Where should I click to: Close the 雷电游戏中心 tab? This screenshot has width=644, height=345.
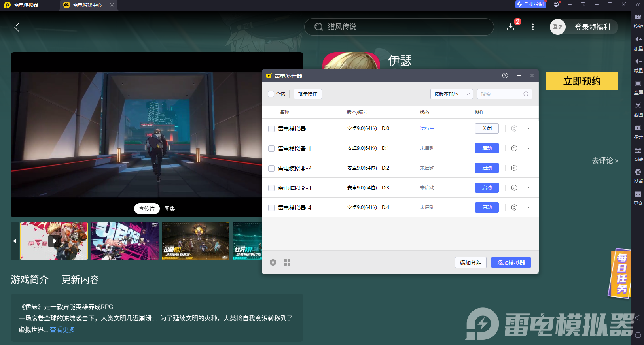[x=112, y=5]
